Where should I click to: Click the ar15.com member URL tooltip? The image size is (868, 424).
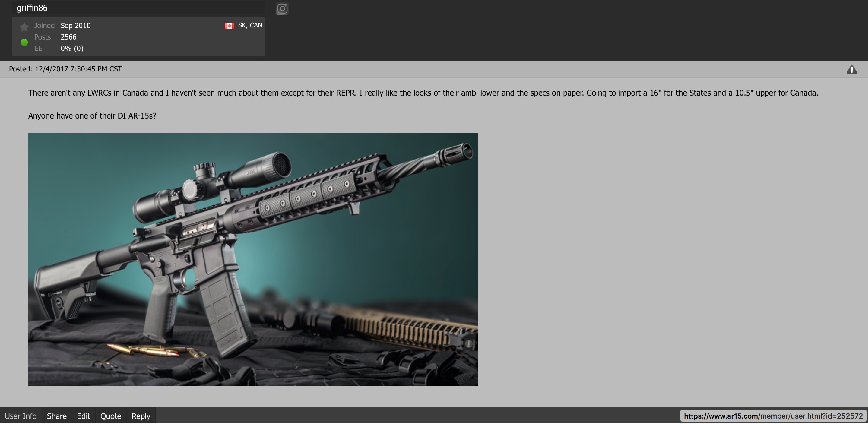[x=773, y=416]
